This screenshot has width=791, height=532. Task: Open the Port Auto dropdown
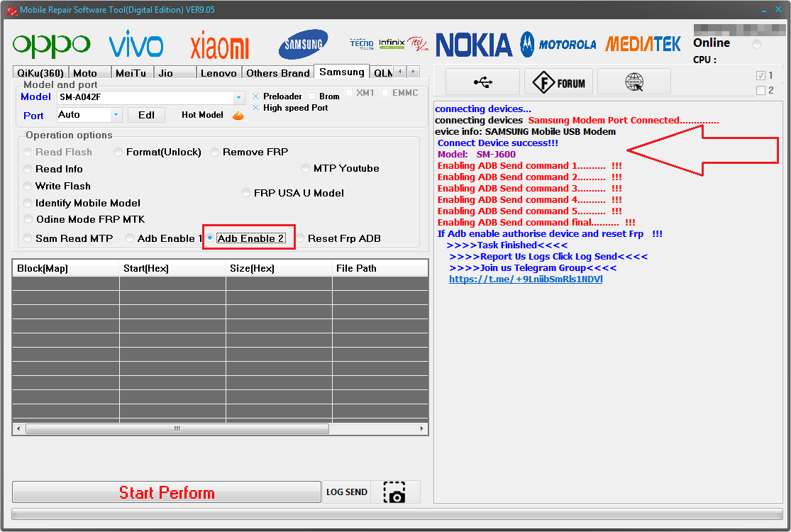116,115
